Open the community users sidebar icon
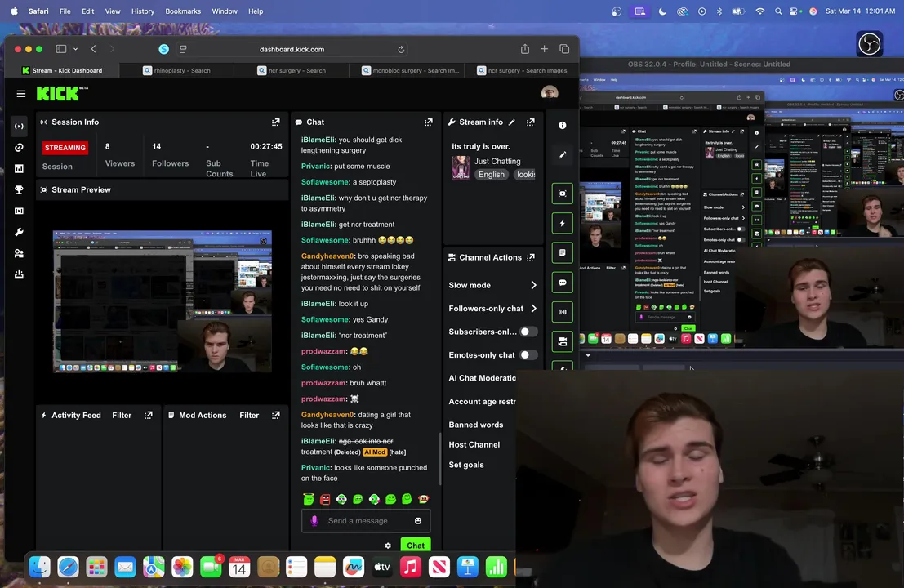The image size is (904, 588). tap(19, 254)
